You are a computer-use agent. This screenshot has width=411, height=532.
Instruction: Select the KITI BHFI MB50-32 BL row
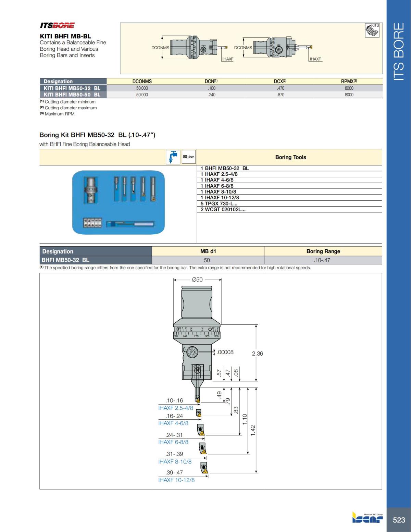pyautogui.click(x=211, y=88)
